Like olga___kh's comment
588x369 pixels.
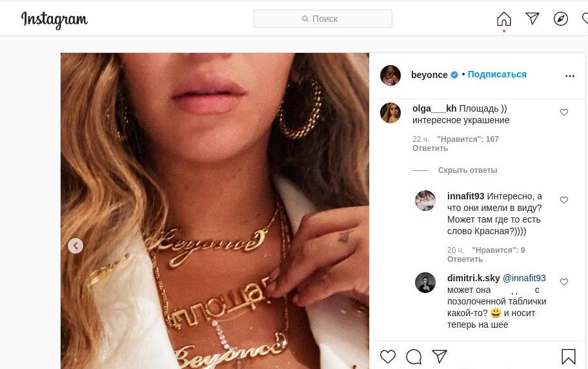[564, 112]
